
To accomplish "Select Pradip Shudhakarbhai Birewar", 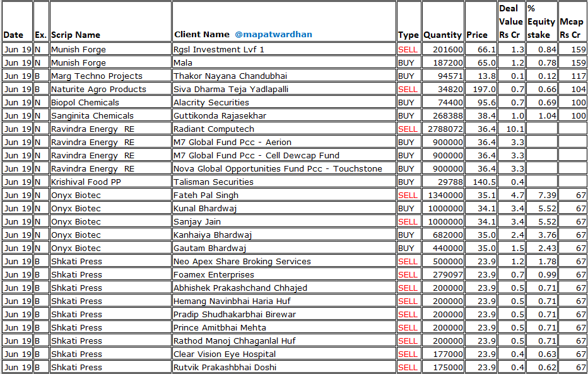I will (x=234, y=315).
